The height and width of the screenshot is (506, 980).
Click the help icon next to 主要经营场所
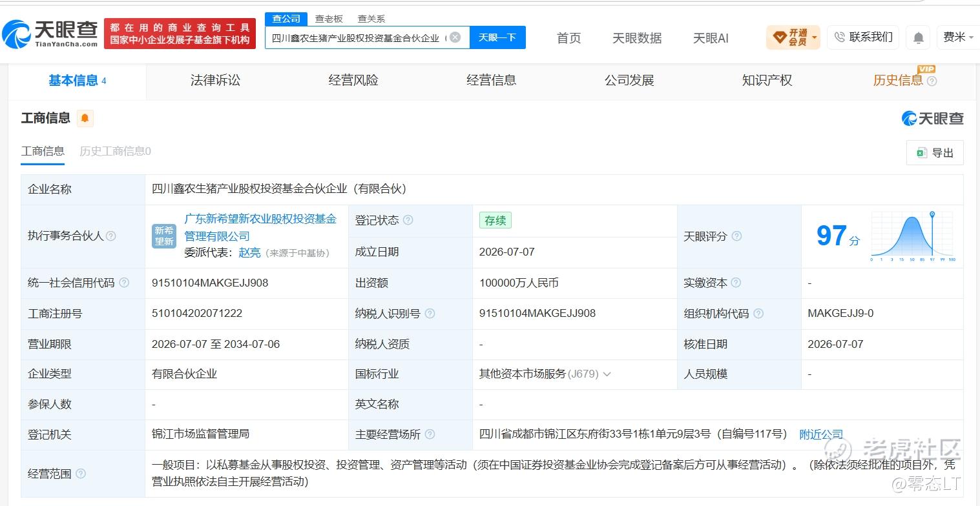430,435
